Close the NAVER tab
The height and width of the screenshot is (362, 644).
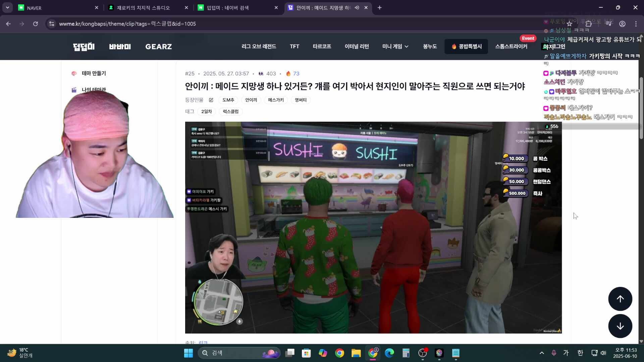97,8
